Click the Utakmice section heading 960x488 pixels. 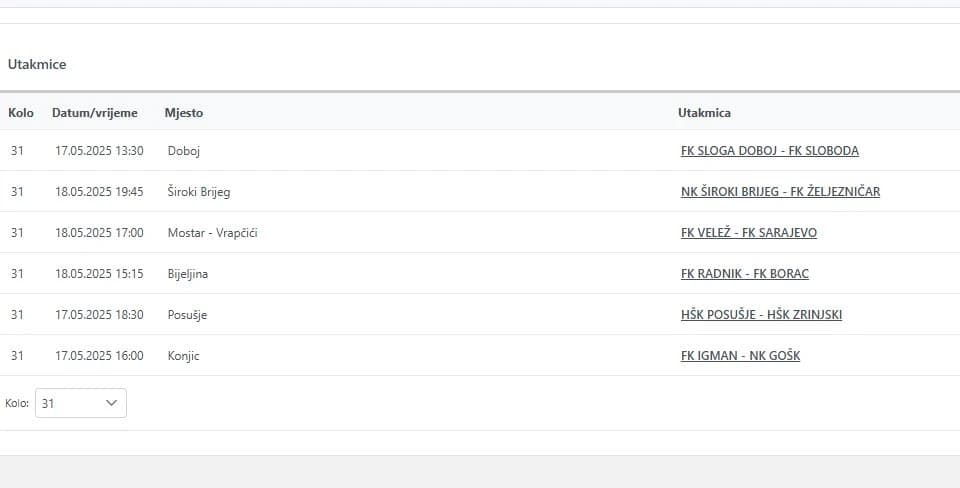(37, 64)
